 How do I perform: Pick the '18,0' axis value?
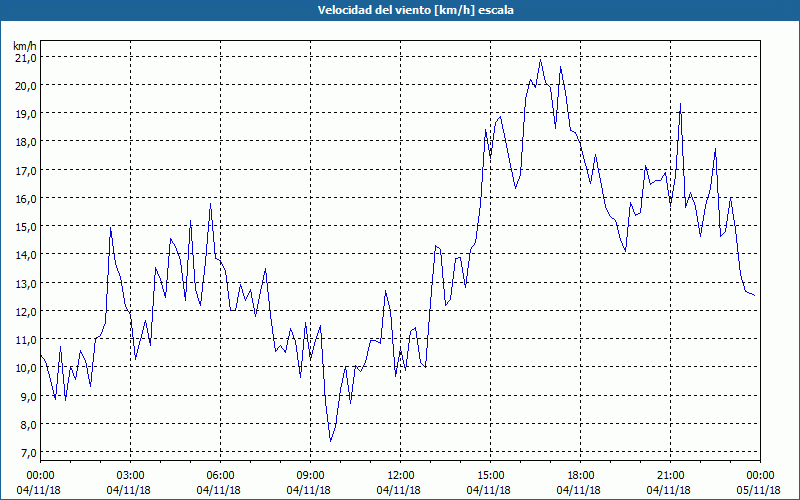(26, 142)
